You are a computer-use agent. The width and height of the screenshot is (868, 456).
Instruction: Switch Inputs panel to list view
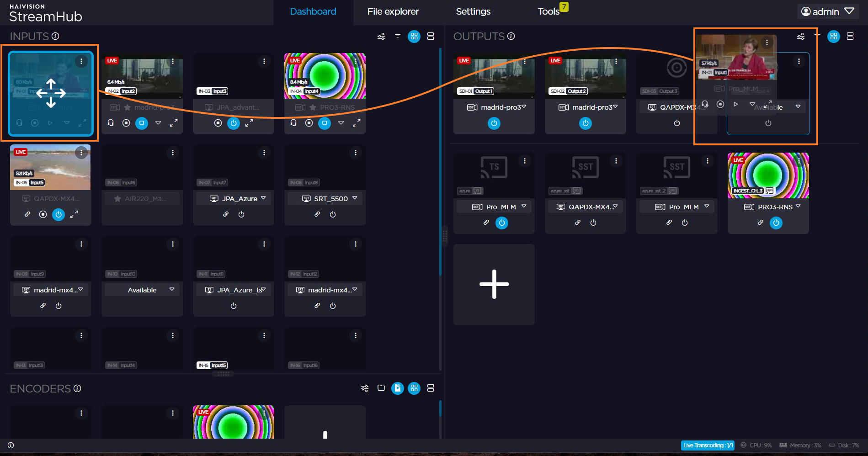click(430, 36)
